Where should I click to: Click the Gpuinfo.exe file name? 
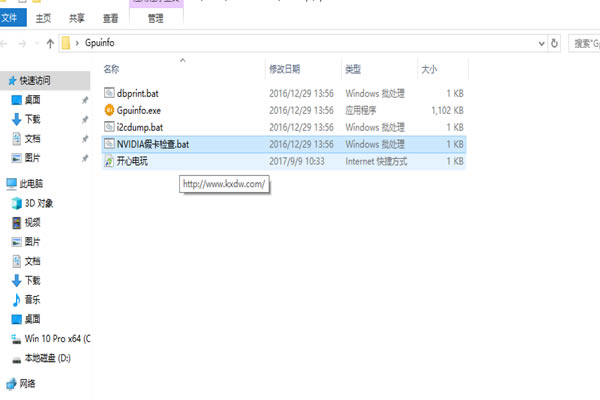pos(139,110)
